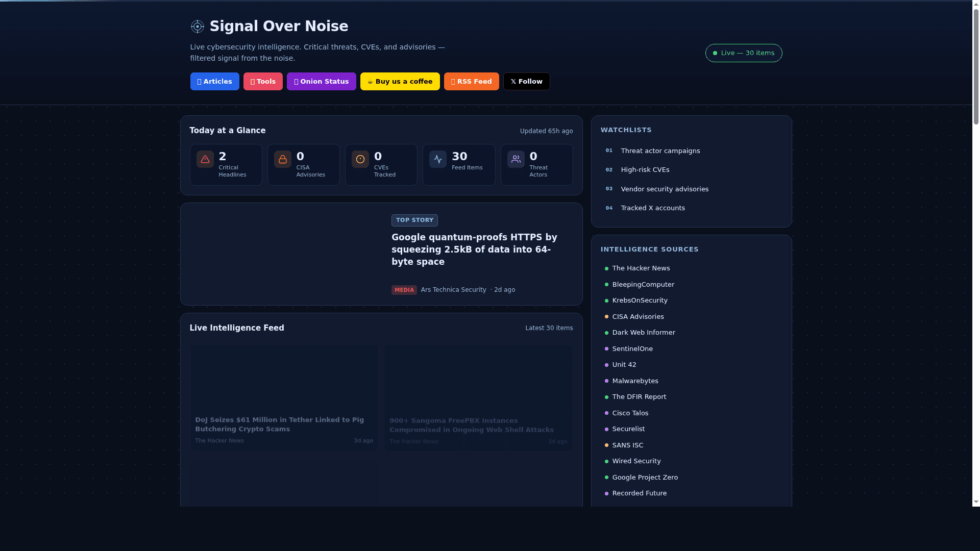The height and width of the screenshot is (551, 980).
Task: Click the Live — 30 items status badge
Action: click(743, 53)
